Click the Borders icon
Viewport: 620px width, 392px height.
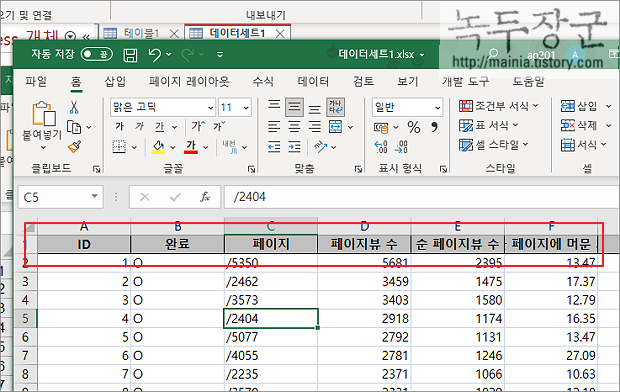(x=119, y=147)
